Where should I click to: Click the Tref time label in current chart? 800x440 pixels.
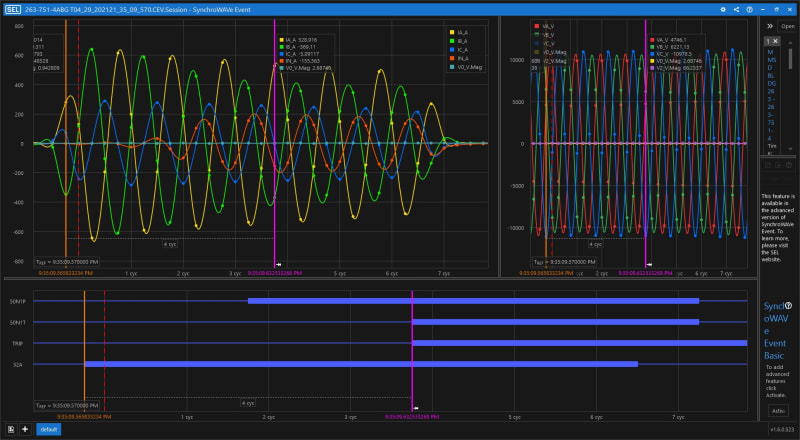(x=67, y=262)
